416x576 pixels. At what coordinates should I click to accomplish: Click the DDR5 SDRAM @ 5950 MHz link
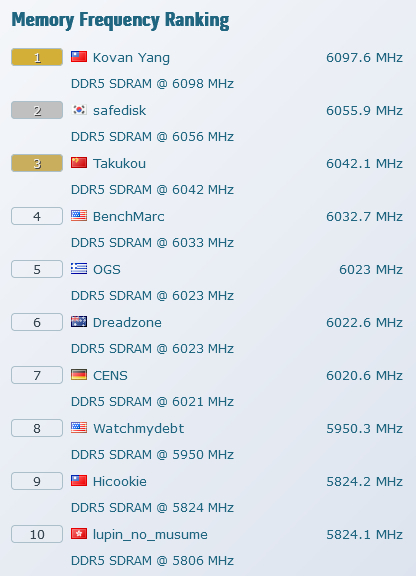153,454
